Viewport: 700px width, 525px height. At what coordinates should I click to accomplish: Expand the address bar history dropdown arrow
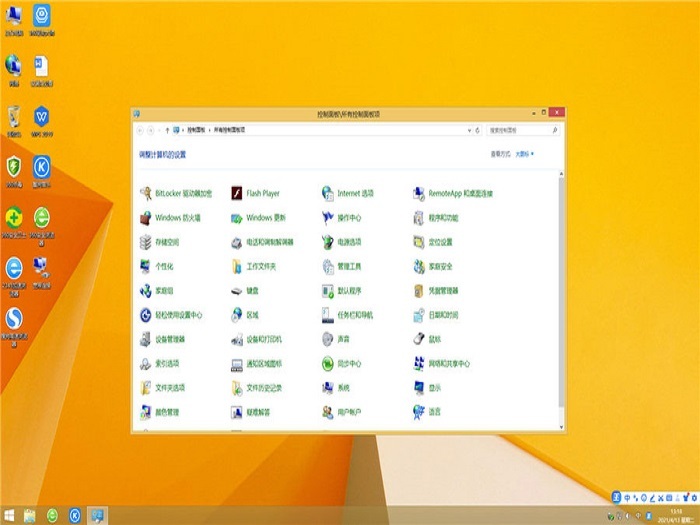tap(470, 131)
